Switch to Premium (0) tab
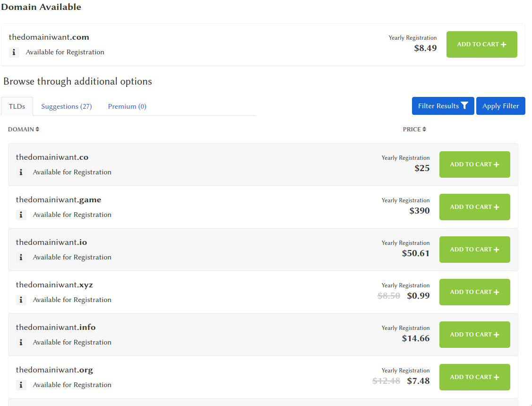 [127, 106]
